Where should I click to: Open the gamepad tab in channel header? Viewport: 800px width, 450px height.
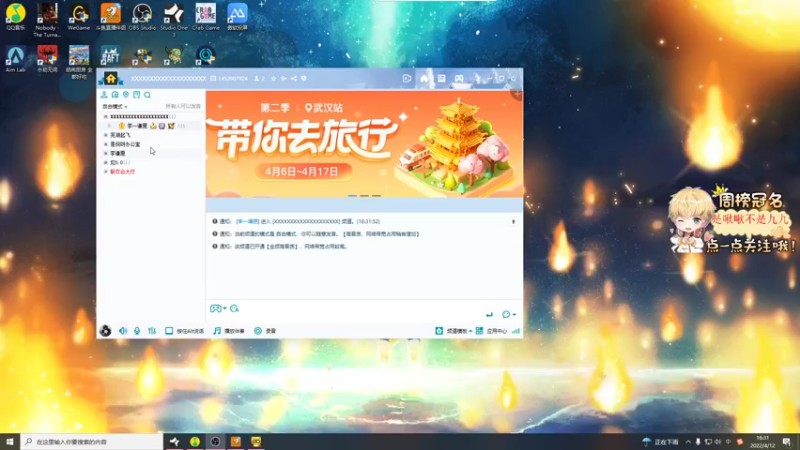[x=459, y=79]
